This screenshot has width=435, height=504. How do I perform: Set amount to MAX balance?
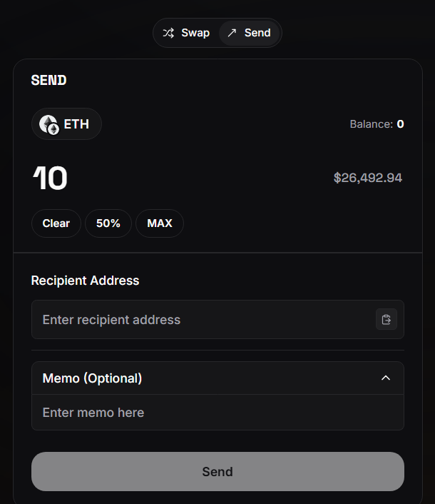pyautogui.click(x=160, y=223)
